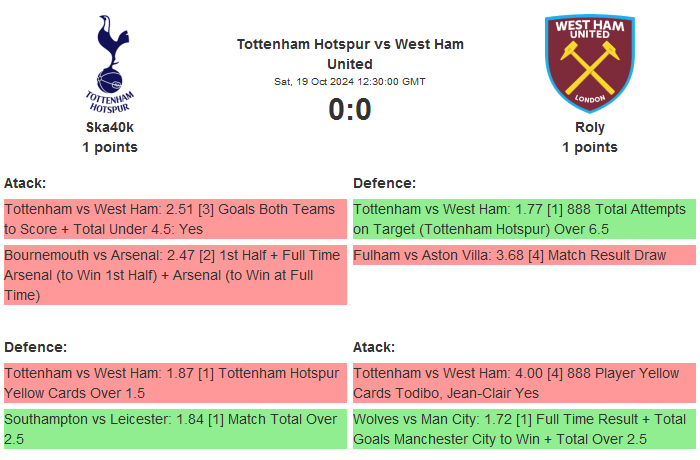The width and height of the screenshot is (700, 460).
Task: Open the Roly player name
Action: 590,127
